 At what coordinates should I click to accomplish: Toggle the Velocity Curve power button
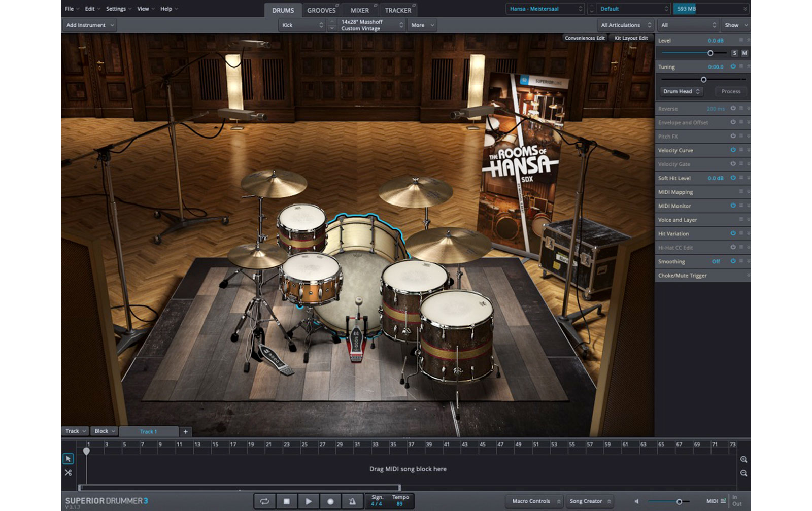pyautogui.click(x=733, y=150)
